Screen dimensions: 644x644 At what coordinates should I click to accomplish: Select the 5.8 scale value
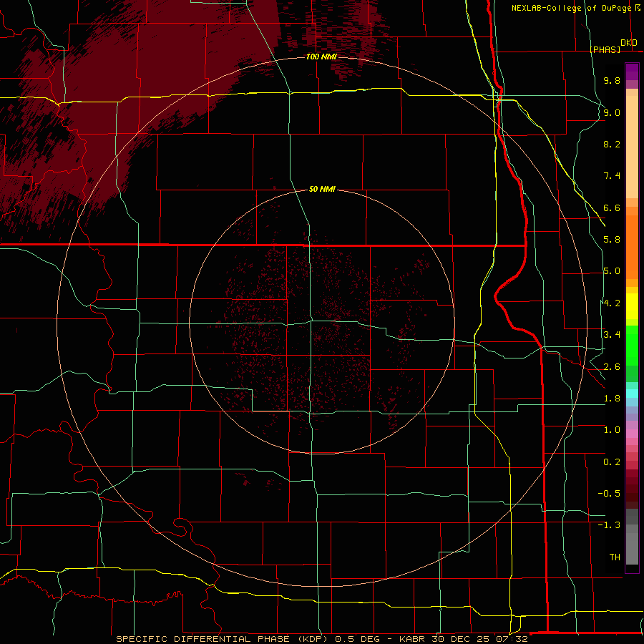click(612, 240)
